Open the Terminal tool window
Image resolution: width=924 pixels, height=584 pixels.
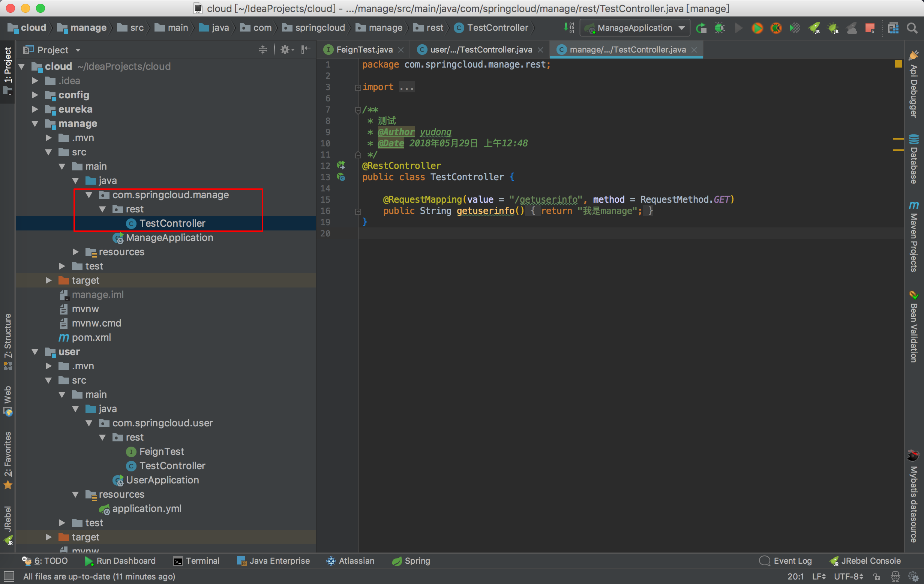tap(196, 561)
